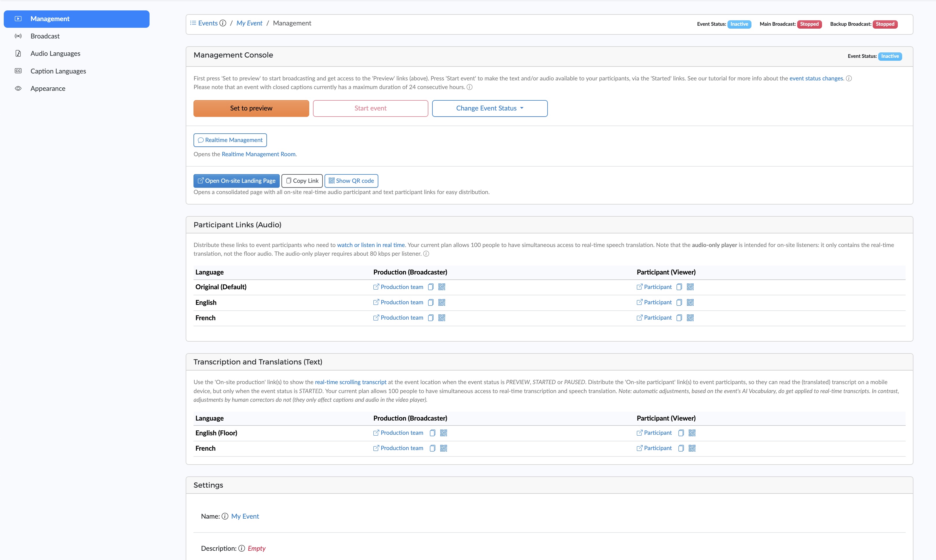The height and width of the screenshot is (560, 936).
Task: Show QR code for French text Participant
Action: pyautogui.click(x=692, y=448)
